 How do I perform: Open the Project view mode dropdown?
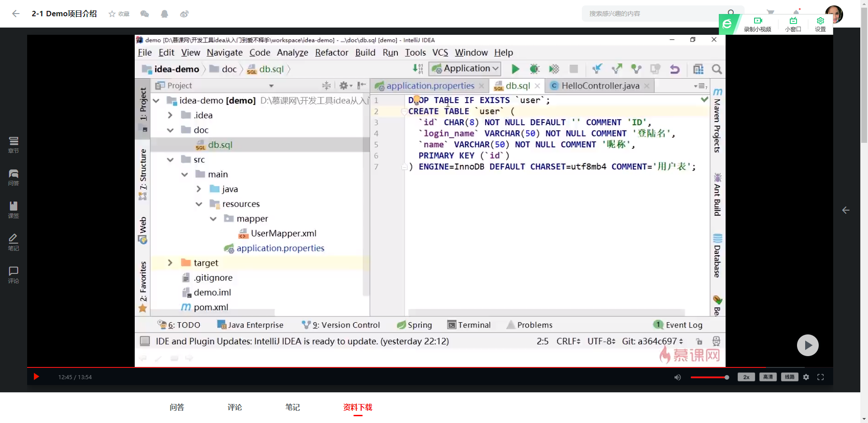pyautogui.click(x=271, y=85)
